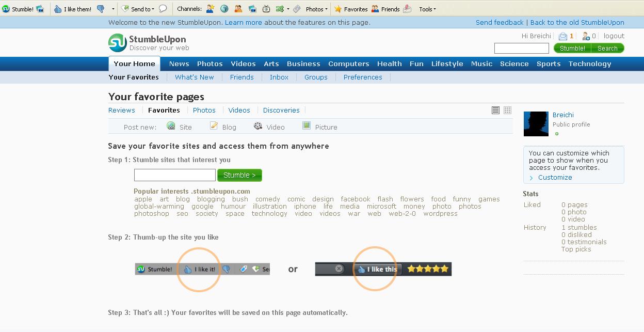The image size is (644, 332).
Task: Click the Blog post-new pencil icon
Action: click(214, 126)
